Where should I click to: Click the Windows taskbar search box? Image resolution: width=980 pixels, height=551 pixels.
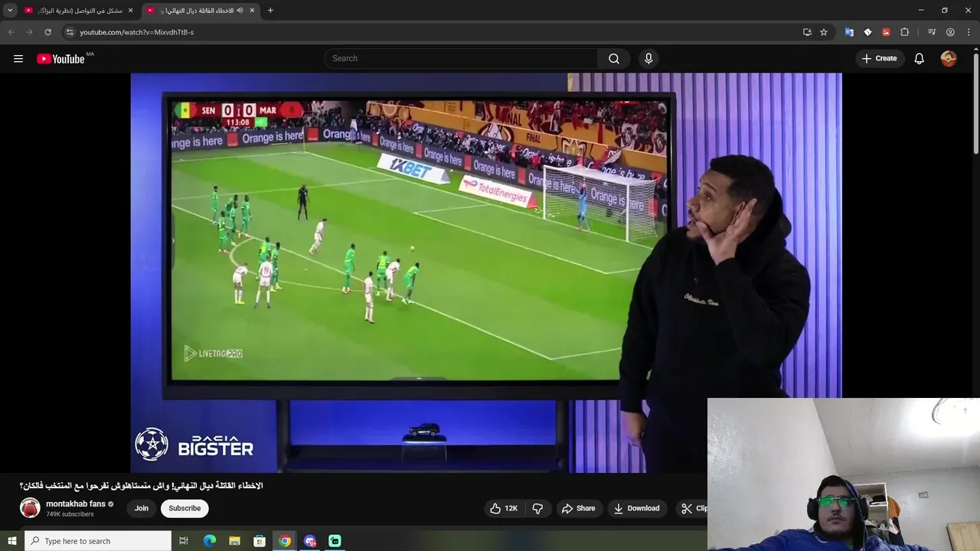point(98,541)
